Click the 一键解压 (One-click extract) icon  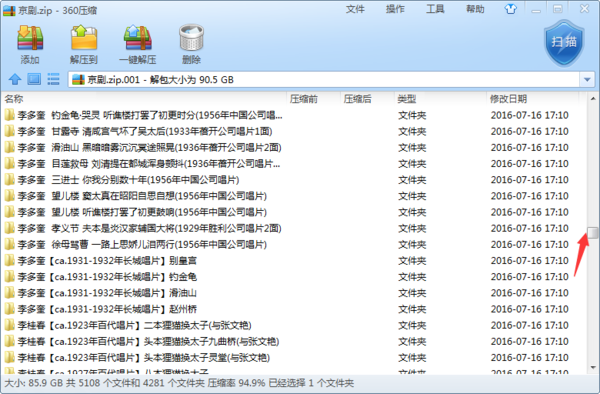138,38
